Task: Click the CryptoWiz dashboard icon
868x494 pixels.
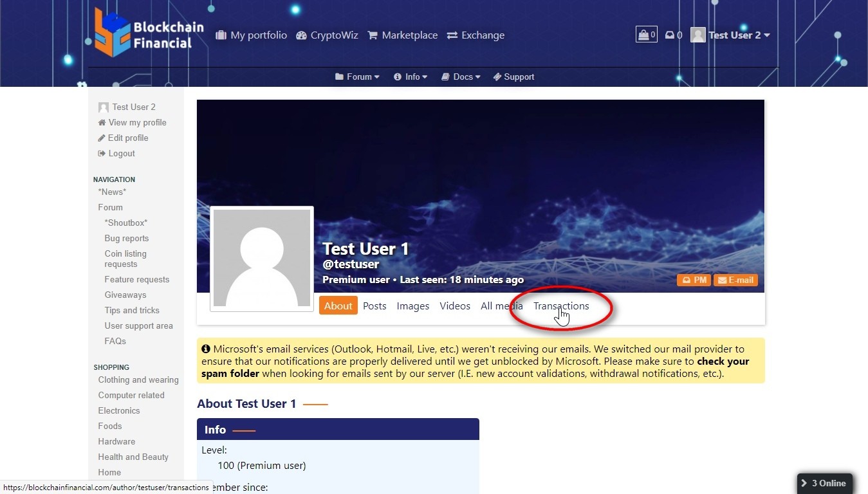Action: pyautogui.click(x=301, y=35)
